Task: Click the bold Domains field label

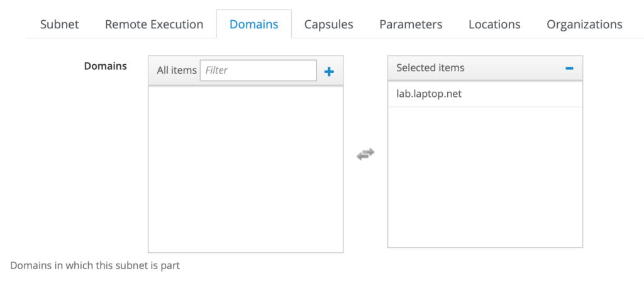Action: (x=106, y=66)
